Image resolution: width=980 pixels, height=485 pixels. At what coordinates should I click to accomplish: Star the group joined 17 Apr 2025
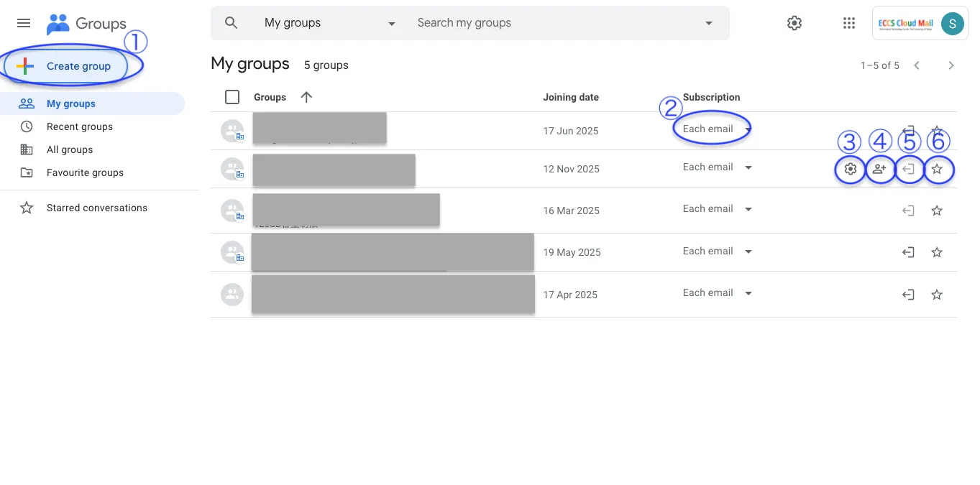(936, 295)
